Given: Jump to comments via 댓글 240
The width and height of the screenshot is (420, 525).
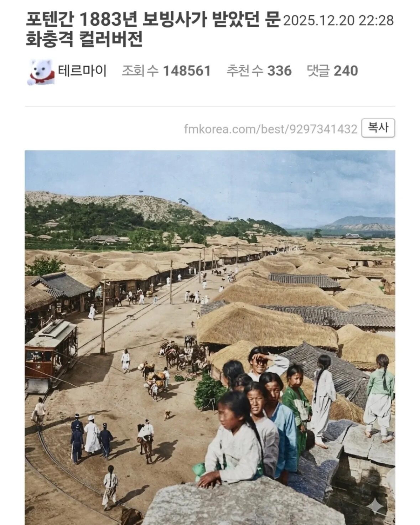Looking at the screenshot, I should [332, 71].
